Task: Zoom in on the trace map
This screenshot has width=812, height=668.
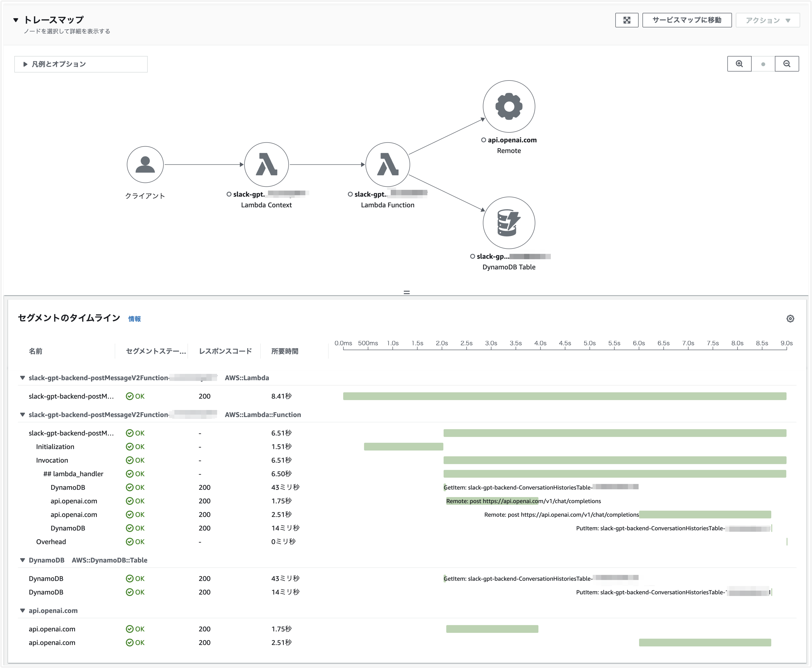Action: coord(739,64)
